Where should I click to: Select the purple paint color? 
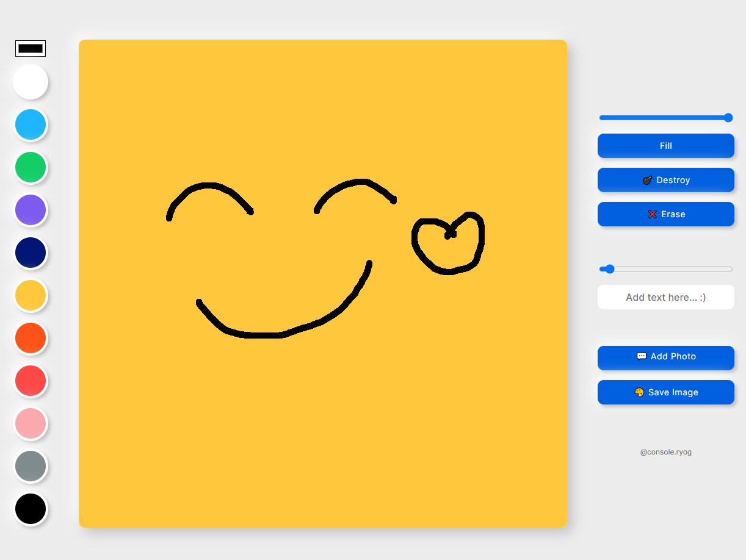tap(31, 210)
